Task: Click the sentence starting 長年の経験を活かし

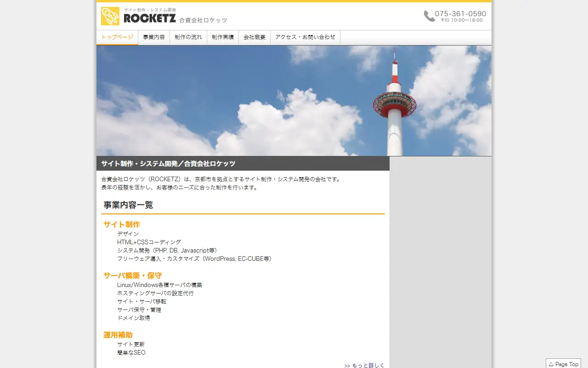Action: (x=180, y=188)
